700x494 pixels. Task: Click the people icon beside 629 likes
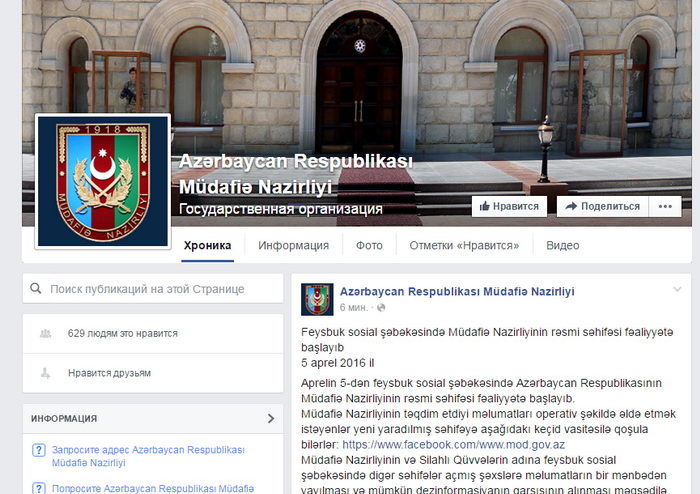click(46, 333)
